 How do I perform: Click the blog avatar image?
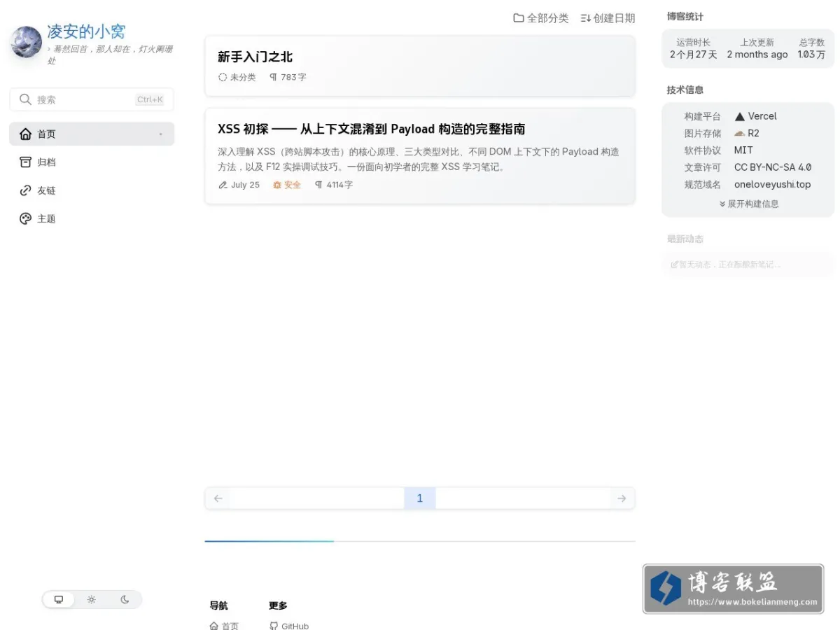click(x=26, y=42)
